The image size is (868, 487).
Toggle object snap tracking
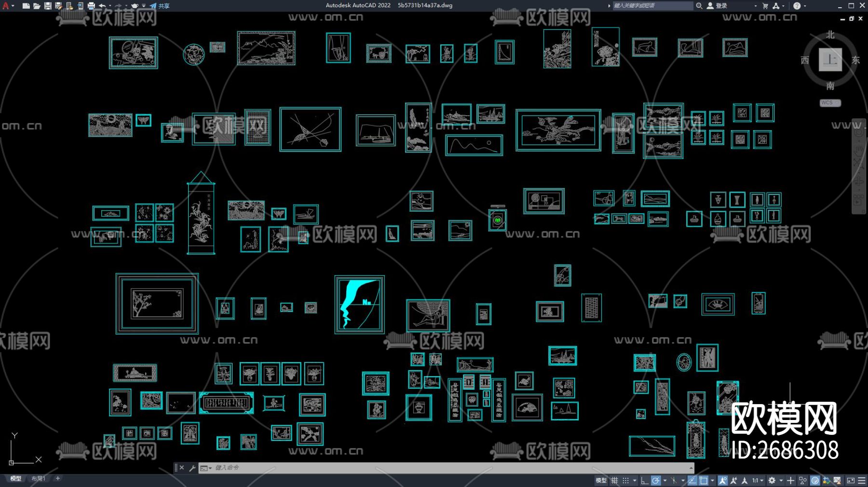point(692,480)
